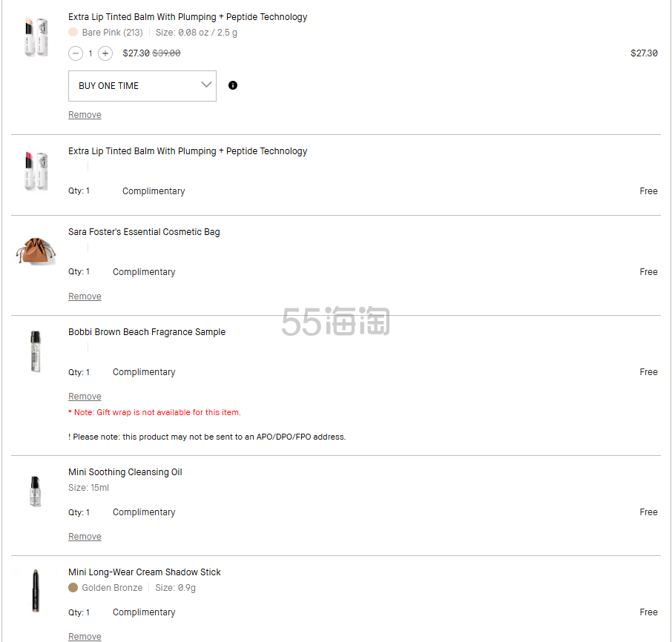The width and height of the screenshot is (672, 642).
Task: Open the first Extra Lip Tinted Balm title
Action: pos(188,17)
